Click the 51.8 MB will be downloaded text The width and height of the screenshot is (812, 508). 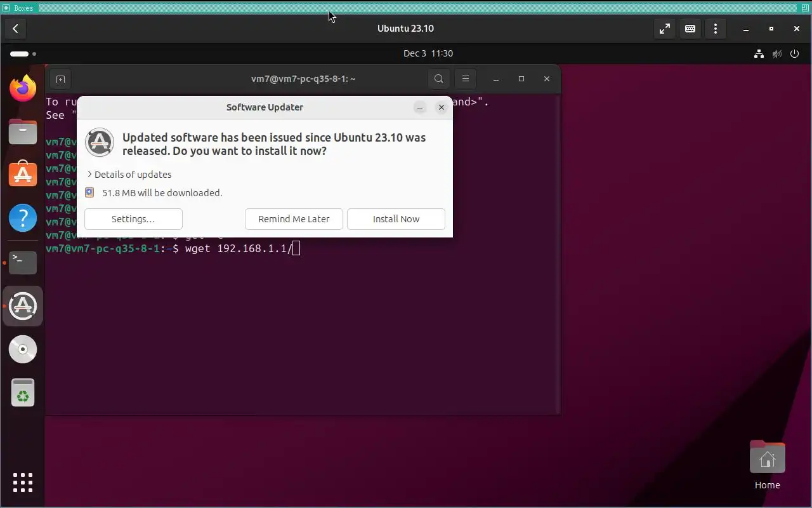tap(162, 193)
